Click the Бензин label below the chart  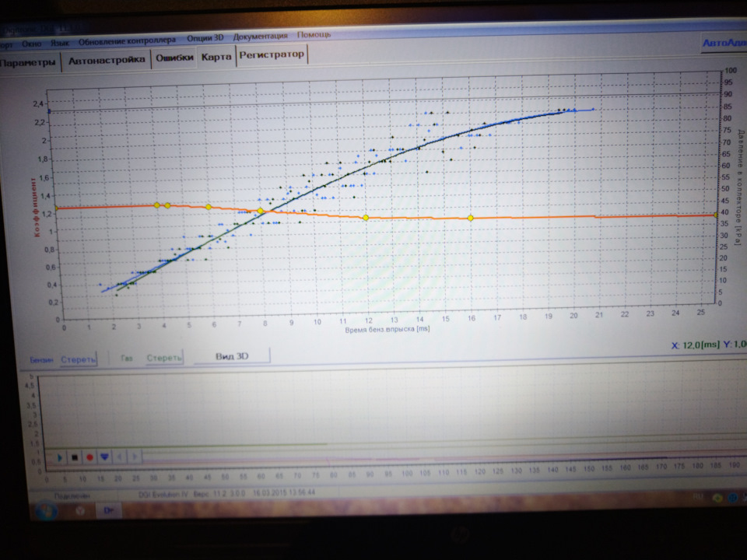41,360
